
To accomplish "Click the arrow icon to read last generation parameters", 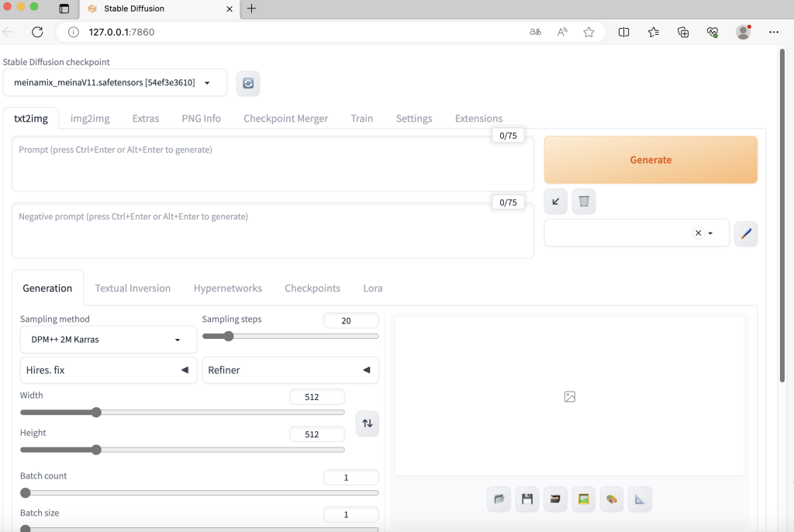I will click(555, 202).
